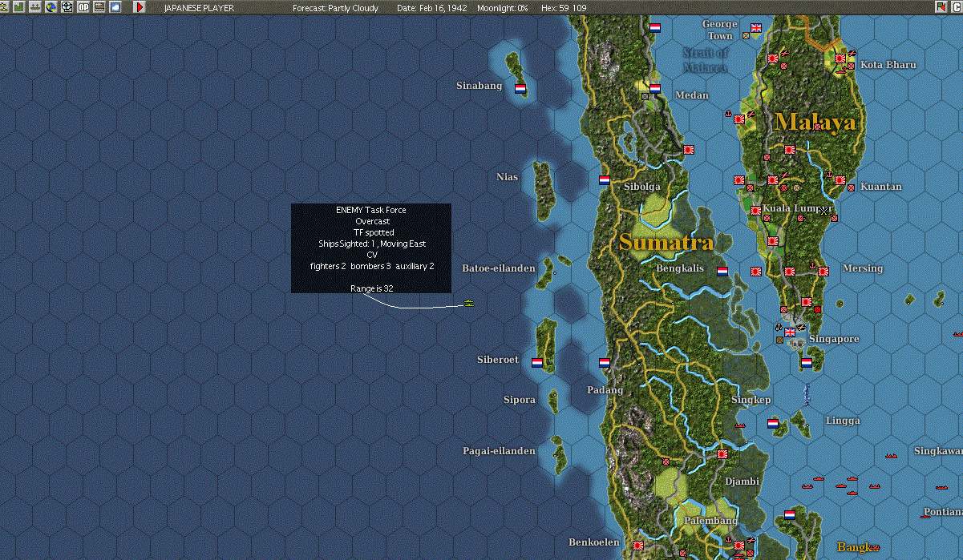Click the Dutch flag south of Singapore

807,362
